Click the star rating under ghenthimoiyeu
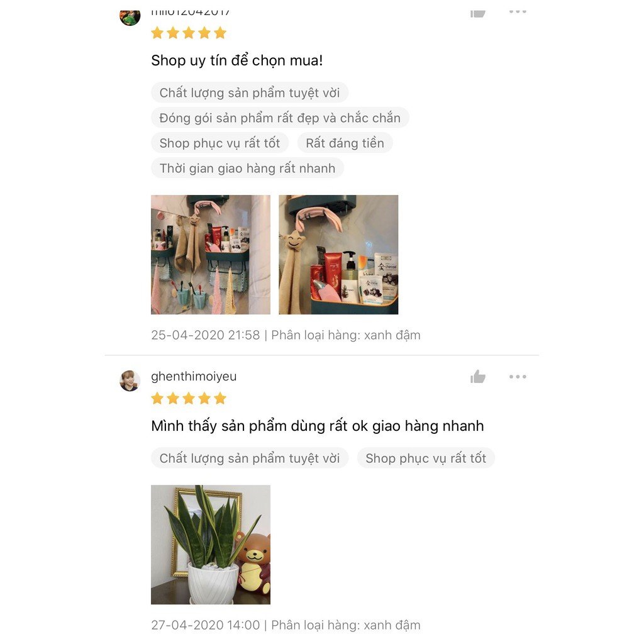This screenshot has height=644, width=644. pyautogui.click(x=189, y=398)
